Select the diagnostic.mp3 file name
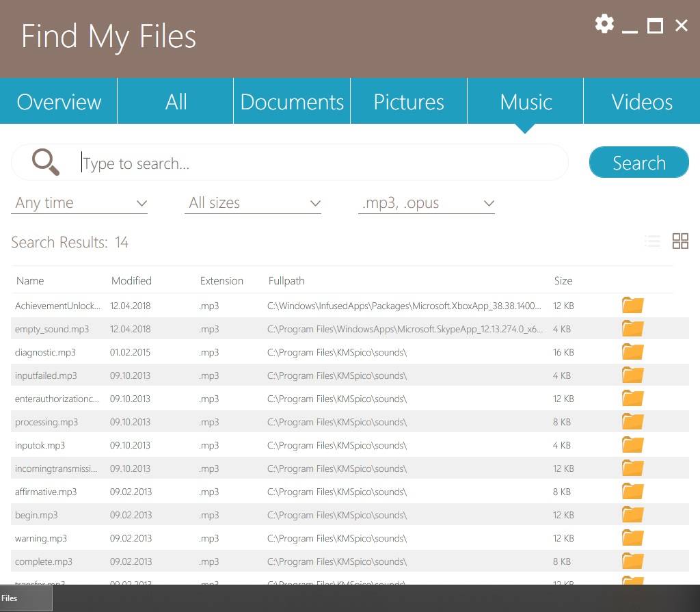 [x=45, y=352]
